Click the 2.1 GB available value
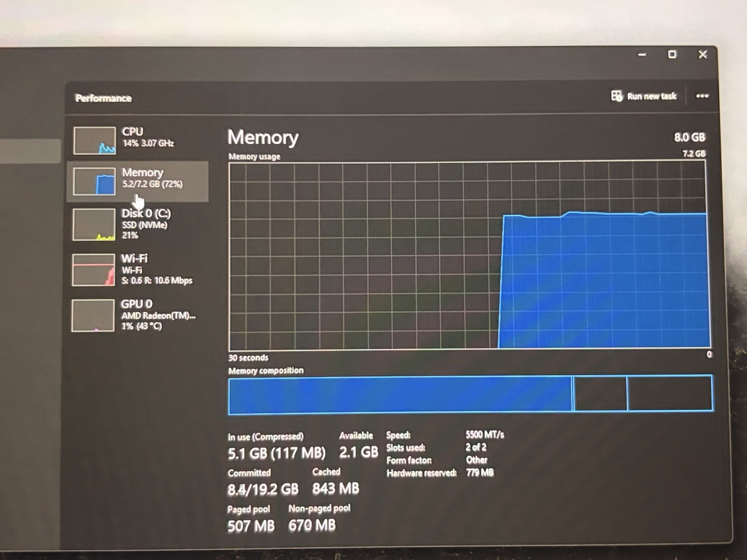This screenshot has height=560, width=747. [x=359, y=452]
